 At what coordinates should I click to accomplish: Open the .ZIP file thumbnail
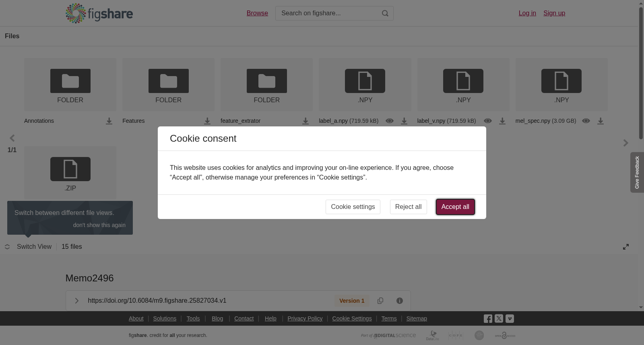pyautogui.click(x=70, y=173)
